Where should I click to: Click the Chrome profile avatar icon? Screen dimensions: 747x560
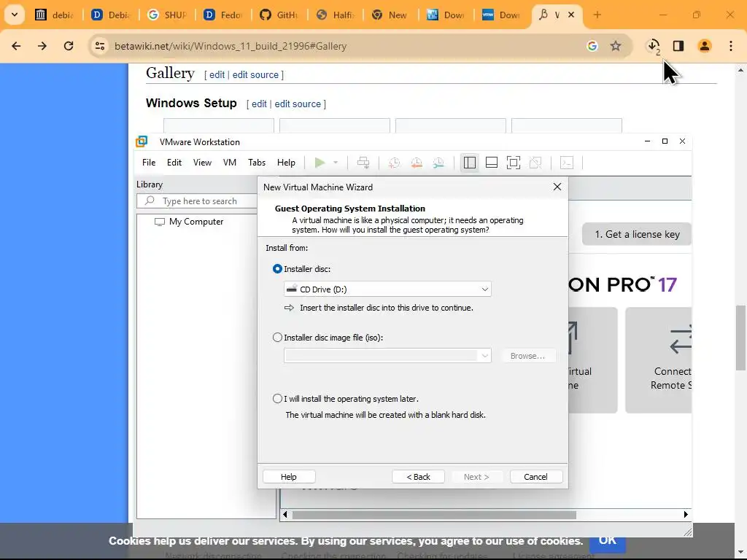(705, 46)
